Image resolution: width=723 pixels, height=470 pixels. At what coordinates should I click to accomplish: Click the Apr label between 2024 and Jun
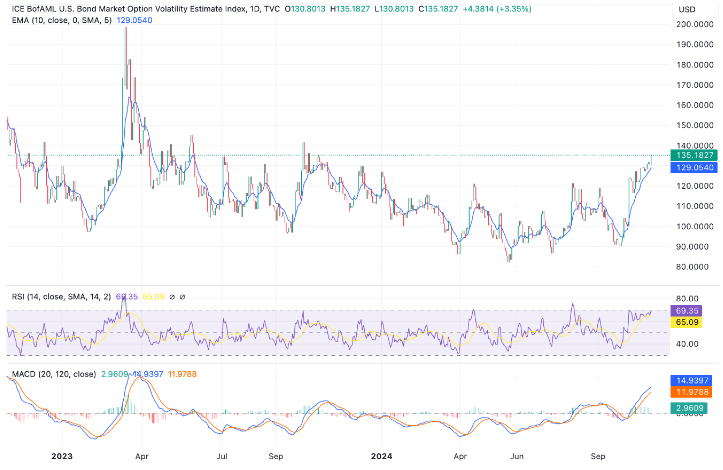(x=460, y=456)
